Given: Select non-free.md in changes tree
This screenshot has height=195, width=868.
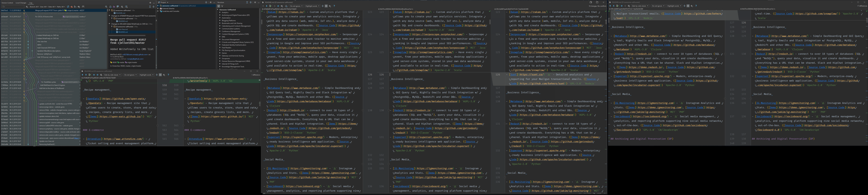Looking at the screenshot, I should 123,29.
